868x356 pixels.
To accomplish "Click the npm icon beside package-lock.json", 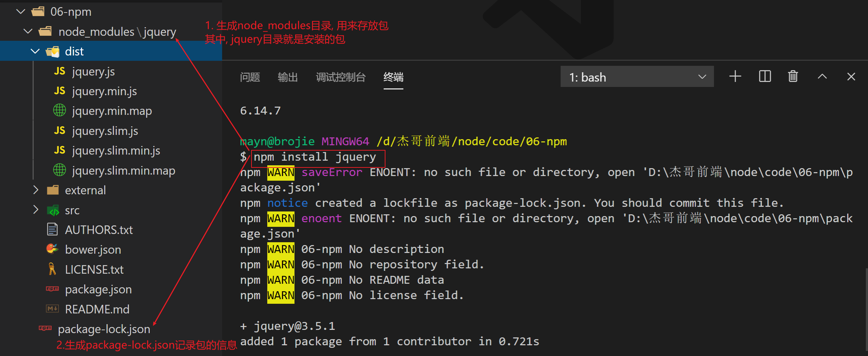I will click(45, 328).
